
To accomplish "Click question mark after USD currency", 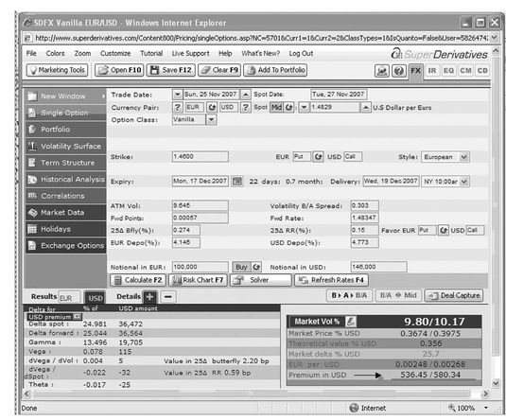I will [246, 107].
